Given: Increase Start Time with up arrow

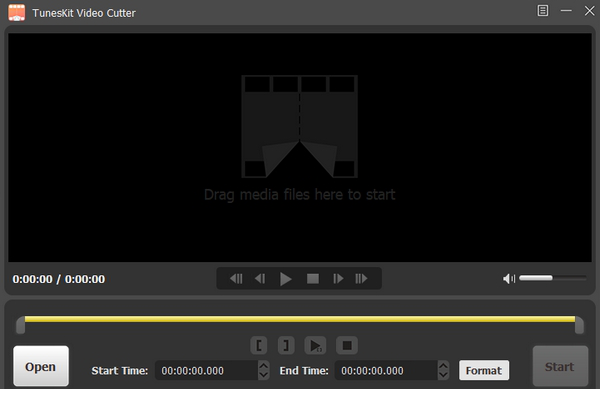Looking at the screenshot, I should coord(263,366).
